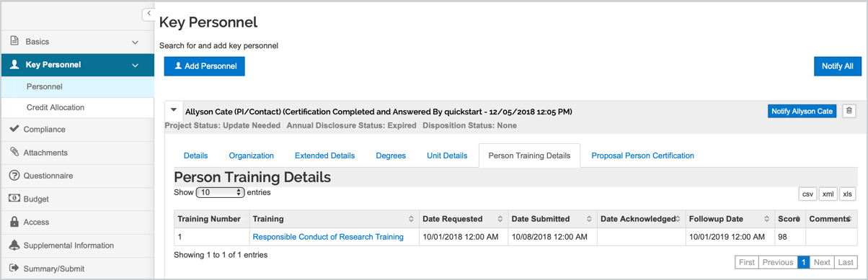The height and width of the screenshot is (280, 868).
Task: Sort table by Comments column
Action: 831,219
